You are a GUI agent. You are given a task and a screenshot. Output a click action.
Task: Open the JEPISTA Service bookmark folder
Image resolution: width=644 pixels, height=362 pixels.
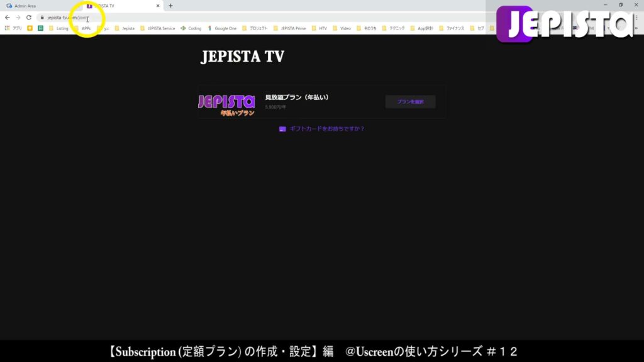pos(158,28)
